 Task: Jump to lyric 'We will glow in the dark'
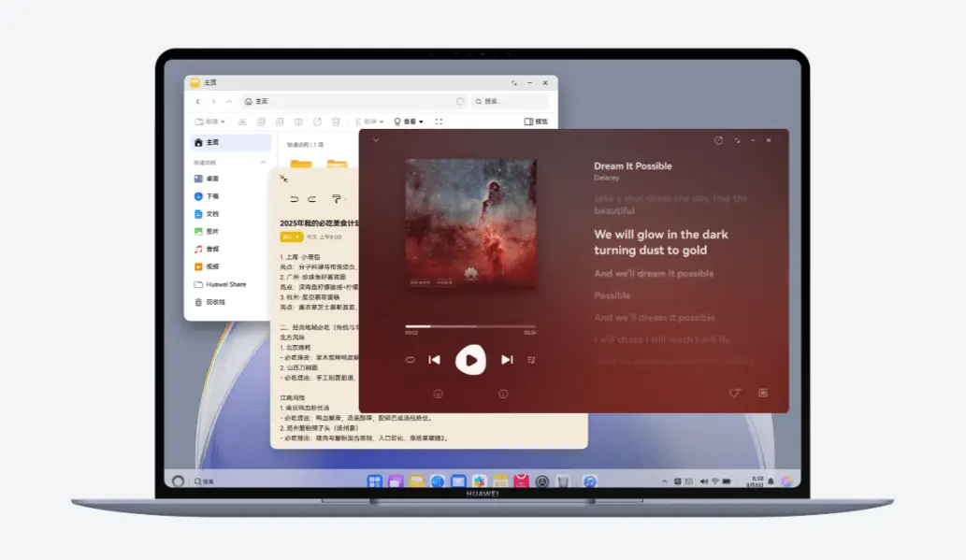[661, 235]
